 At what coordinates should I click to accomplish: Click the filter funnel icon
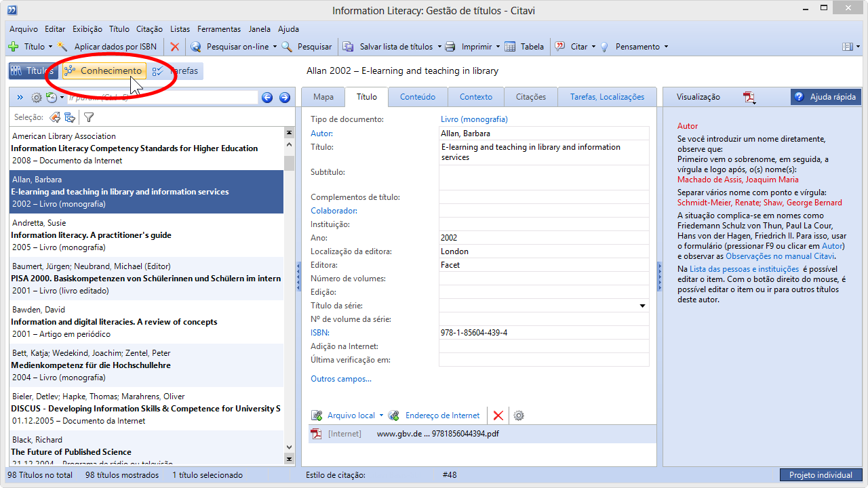coord(89,117)
